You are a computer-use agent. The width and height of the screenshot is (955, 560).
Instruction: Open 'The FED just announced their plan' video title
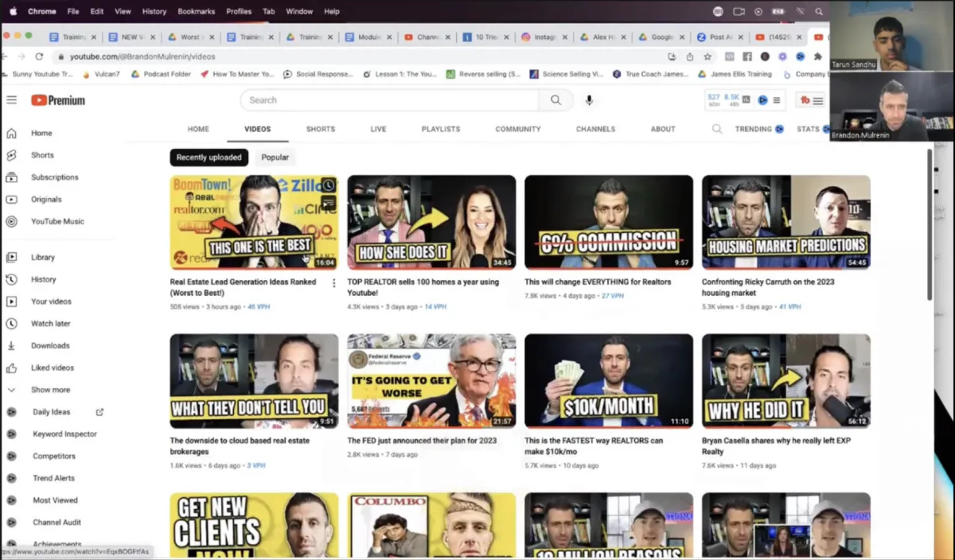click(422, 441)
